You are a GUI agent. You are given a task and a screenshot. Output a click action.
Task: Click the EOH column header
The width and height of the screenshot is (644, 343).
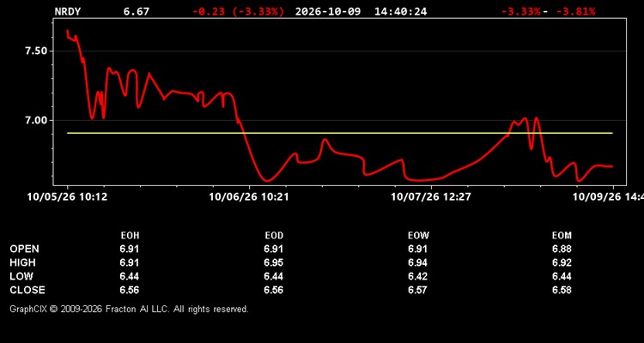click(x=130, y=236)
